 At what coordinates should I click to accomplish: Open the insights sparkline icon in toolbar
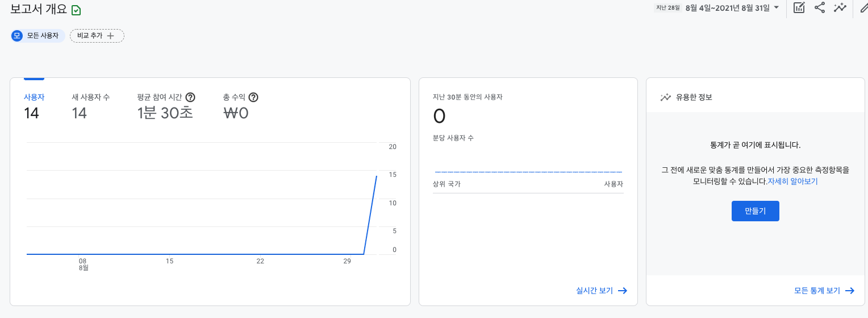[x=840, y=8]
